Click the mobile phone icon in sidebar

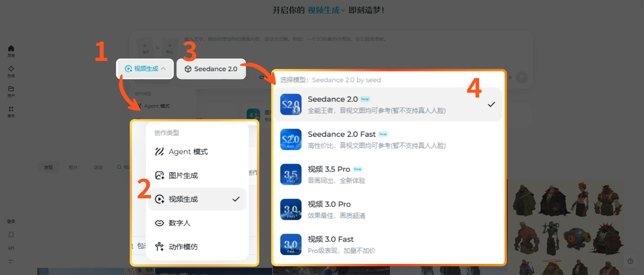(11, 235)
